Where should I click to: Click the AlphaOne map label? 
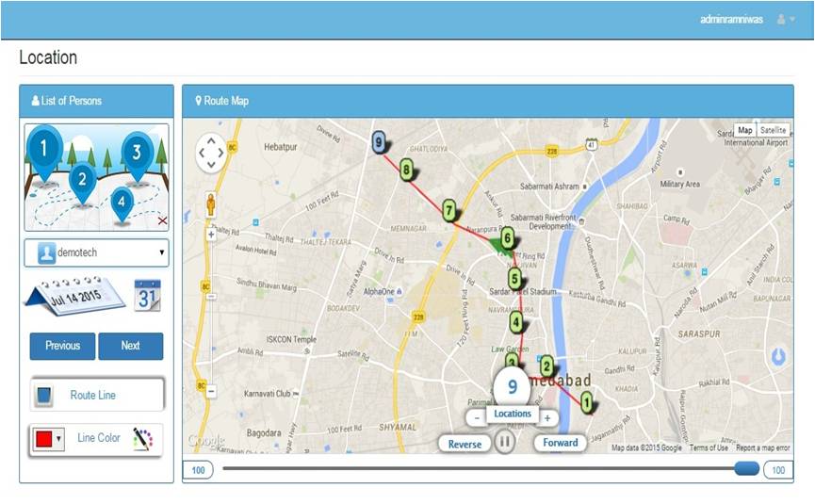(x=379, y=291)
